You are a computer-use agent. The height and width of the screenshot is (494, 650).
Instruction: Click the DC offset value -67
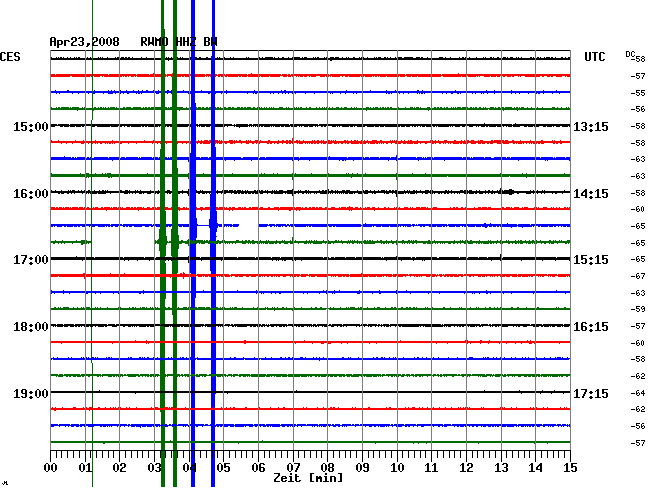click(x=638, y=276)
